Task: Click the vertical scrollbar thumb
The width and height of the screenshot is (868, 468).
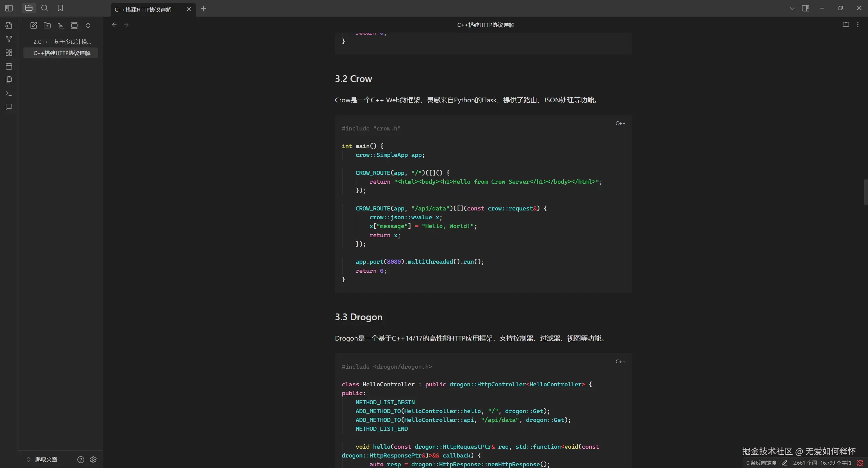Action: tap(865, 192)
